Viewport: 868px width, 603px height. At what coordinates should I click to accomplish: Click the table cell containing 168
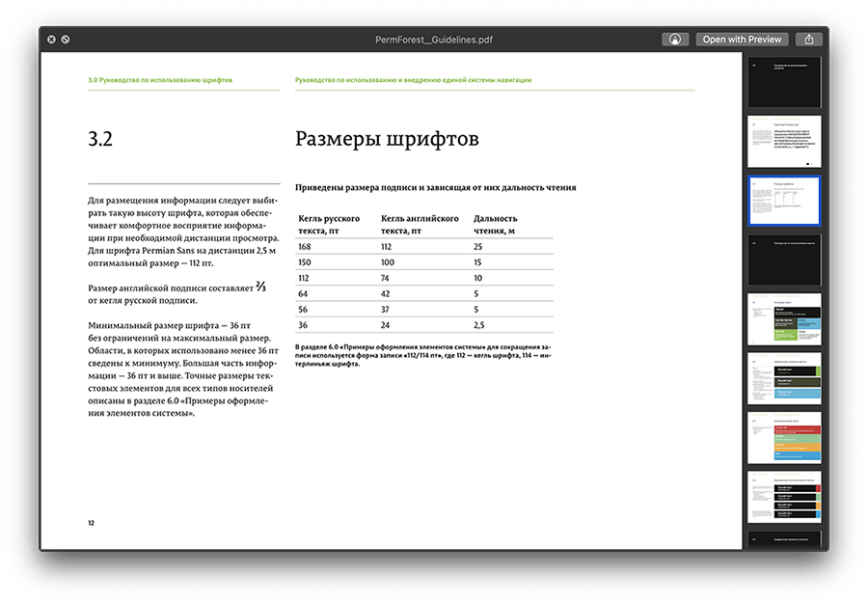tap(307, 247)
